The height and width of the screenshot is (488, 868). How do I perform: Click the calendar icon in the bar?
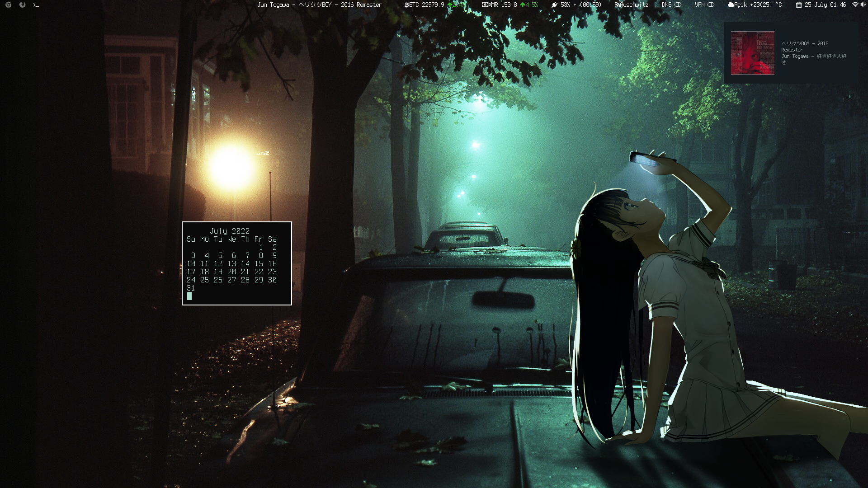click(x=799, y=5)
